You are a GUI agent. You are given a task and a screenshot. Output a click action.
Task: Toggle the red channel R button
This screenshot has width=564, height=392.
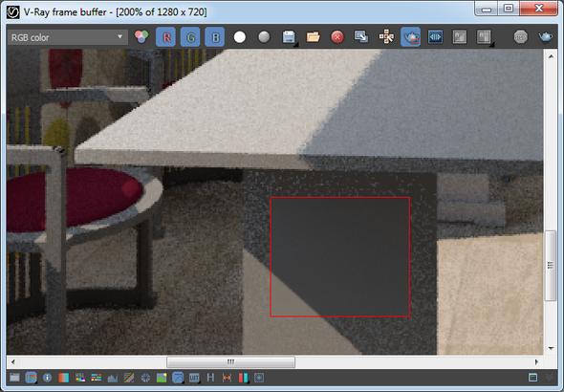point(165,37)
